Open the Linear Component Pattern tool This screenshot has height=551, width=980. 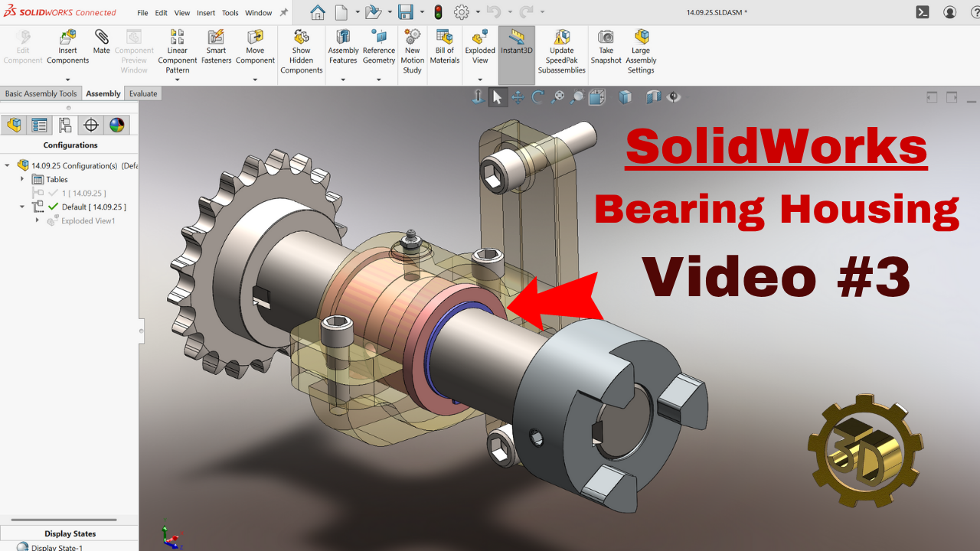point(178,51)
